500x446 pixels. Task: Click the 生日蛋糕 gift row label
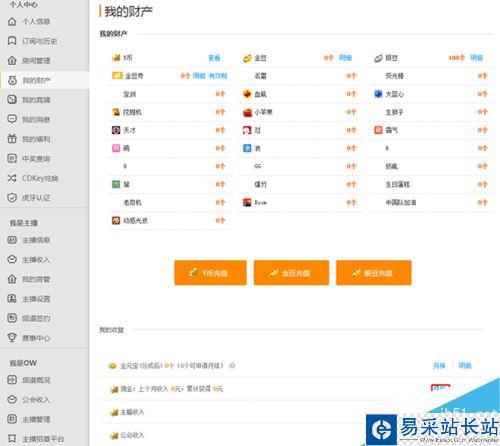397,184
